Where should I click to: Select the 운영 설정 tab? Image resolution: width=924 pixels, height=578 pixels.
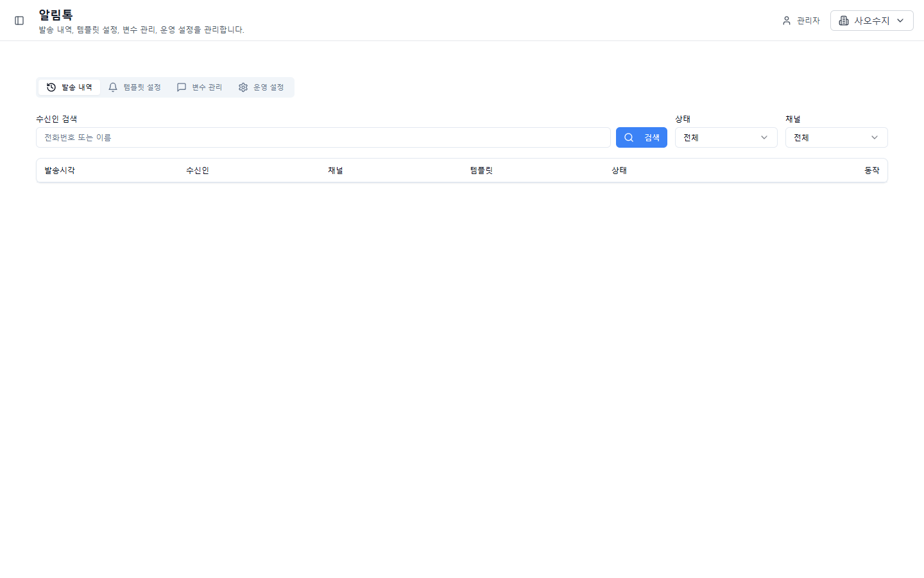click(268, 87)
